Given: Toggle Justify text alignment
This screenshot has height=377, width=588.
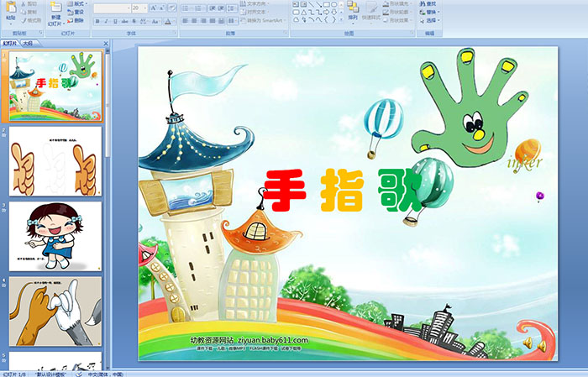Looking at the screenshot, I should tap(213, 21).
